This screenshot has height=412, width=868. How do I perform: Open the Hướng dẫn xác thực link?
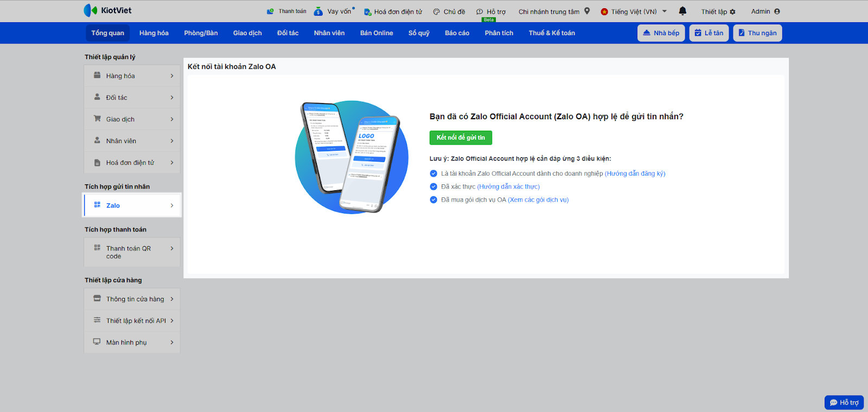point(508,186)
